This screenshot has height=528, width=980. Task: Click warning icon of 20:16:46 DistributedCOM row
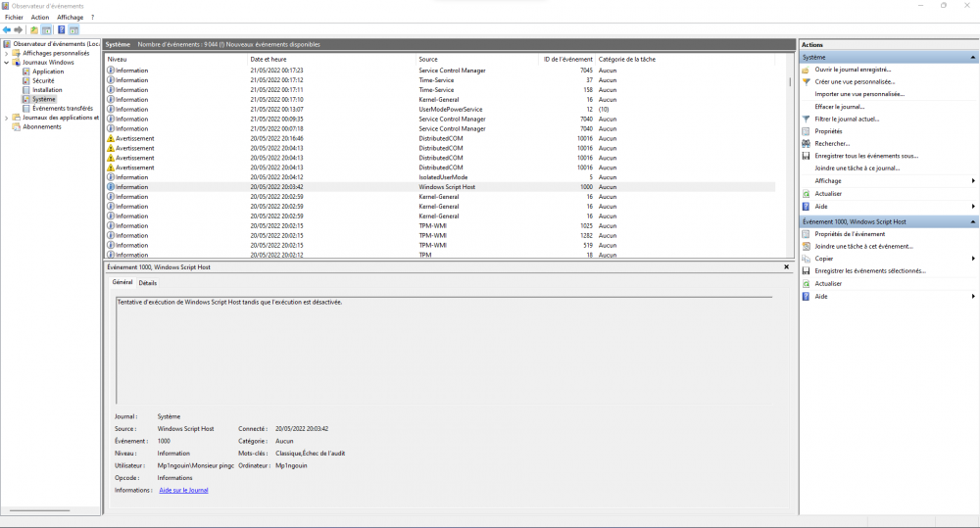coord(111,139)
